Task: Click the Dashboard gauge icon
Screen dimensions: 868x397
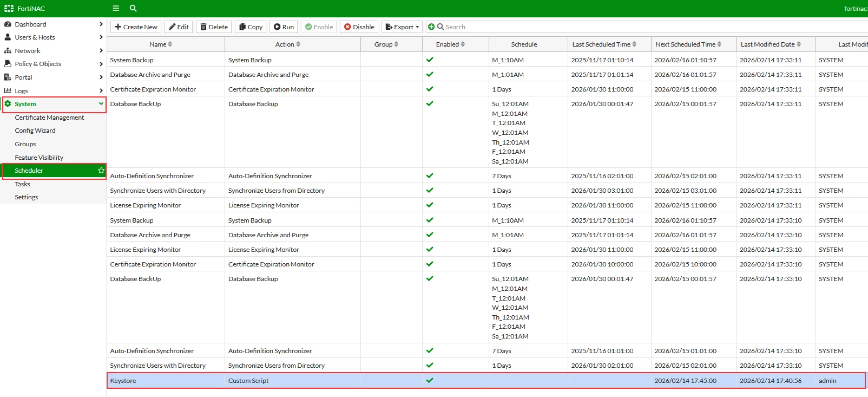Action: tap(8, 24)
